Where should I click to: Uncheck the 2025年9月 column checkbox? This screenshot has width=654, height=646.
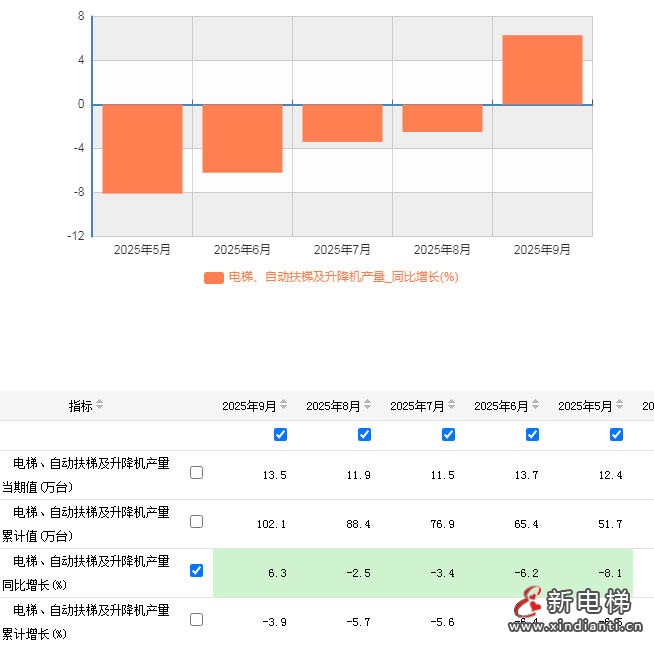coord(280,434)
